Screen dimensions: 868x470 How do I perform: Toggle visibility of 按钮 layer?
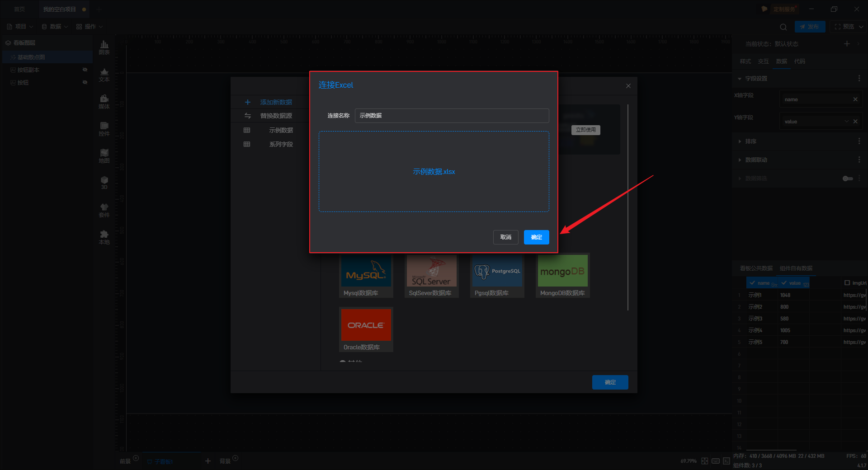click(x=85, y=82)
